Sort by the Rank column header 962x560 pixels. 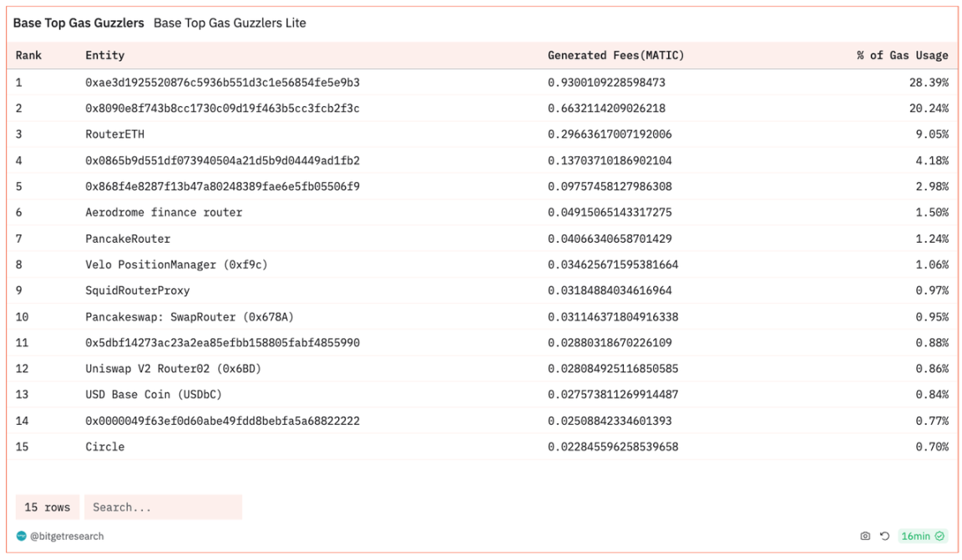pos(28,55)
